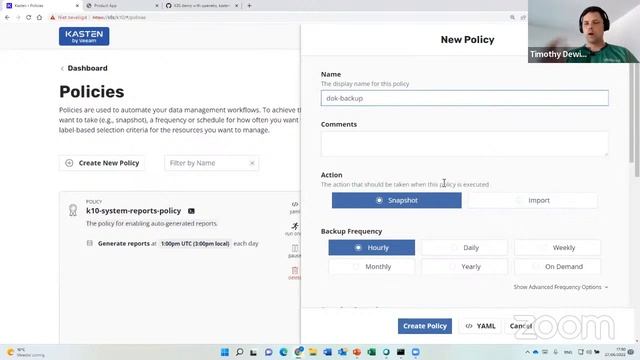640x360 pixels.
Task: Click the run once icon on policy card
Action: [x=295, y=226]
